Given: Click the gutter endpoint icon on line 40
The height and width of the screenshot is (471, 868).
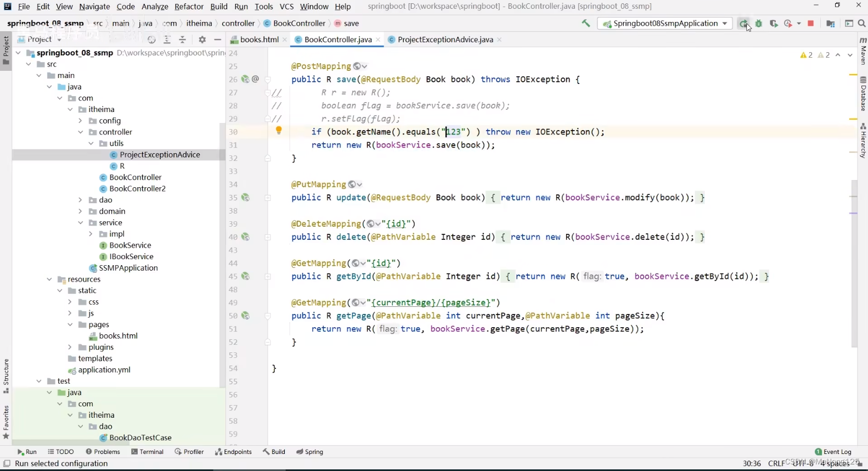Looking at the screenshot, I should click(245, 237).
